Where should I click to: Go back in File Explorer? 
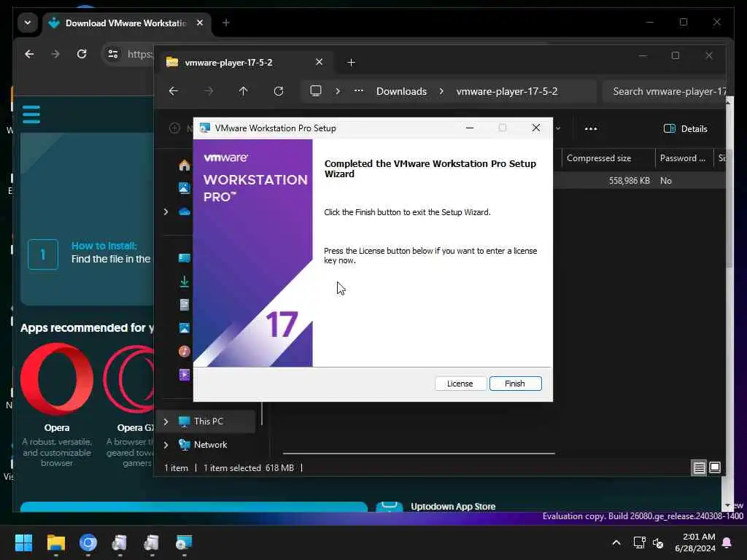click(x=174, y=91)
